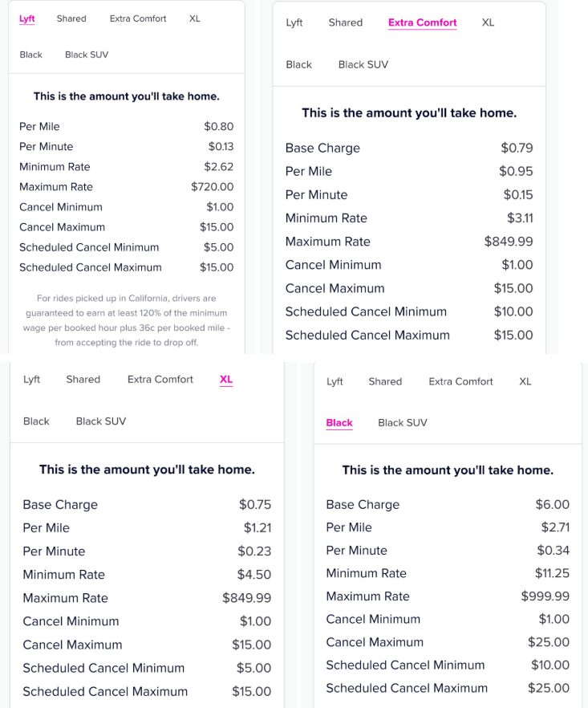Click the $3.11 Minimum Rate value
Image resolution: width=588 pixels, height=708 pixels.
point(520,218)
